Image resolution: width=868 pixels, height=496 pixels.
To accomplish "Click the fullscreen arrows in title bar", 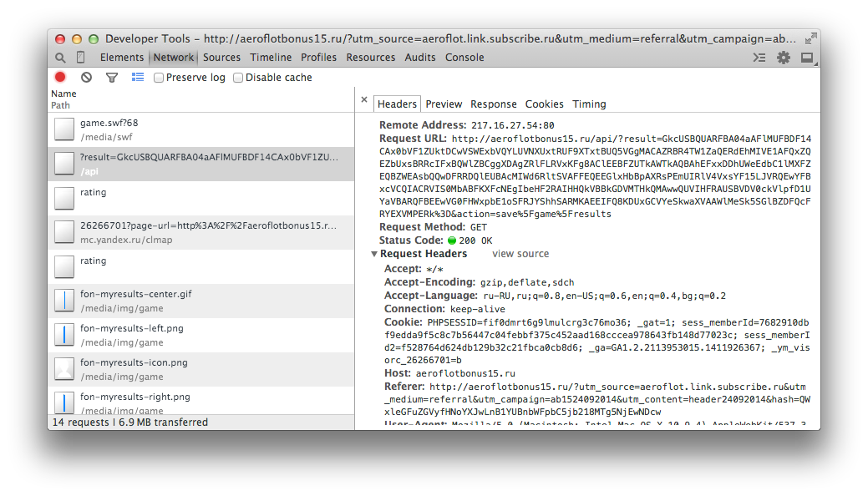I will click(811, 38).
